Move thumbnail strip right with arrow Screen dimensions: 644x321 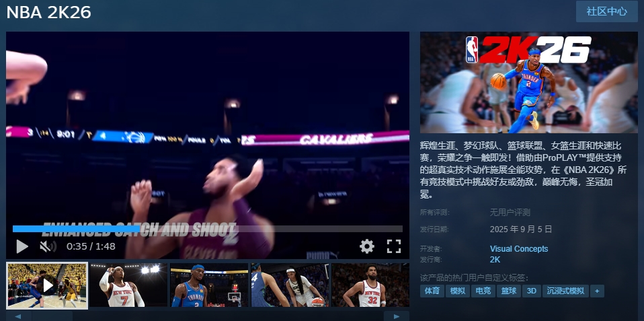pyautogui.click(x=397, y=316)
